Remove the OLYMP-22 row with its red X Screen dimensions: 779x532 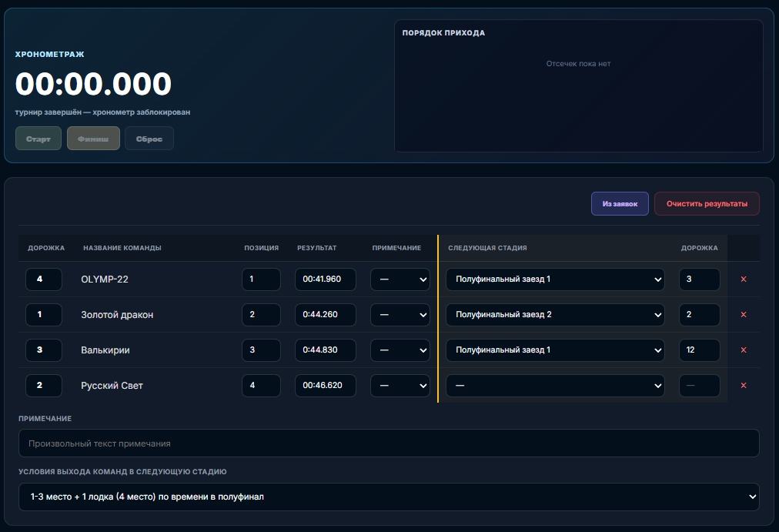coord(744,279)
